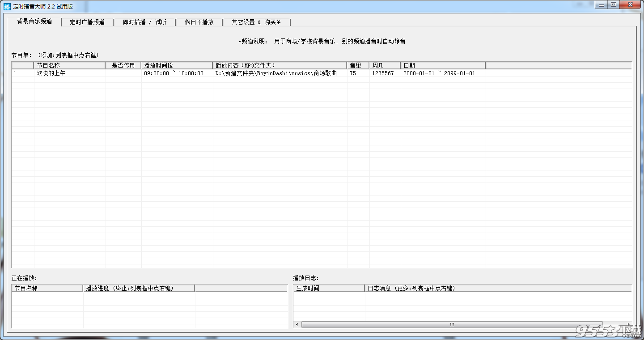Open the 即时插播 / 试听 tab
Image resolution: width=644 pixels, height=340 pixels.
click(144, 22)
